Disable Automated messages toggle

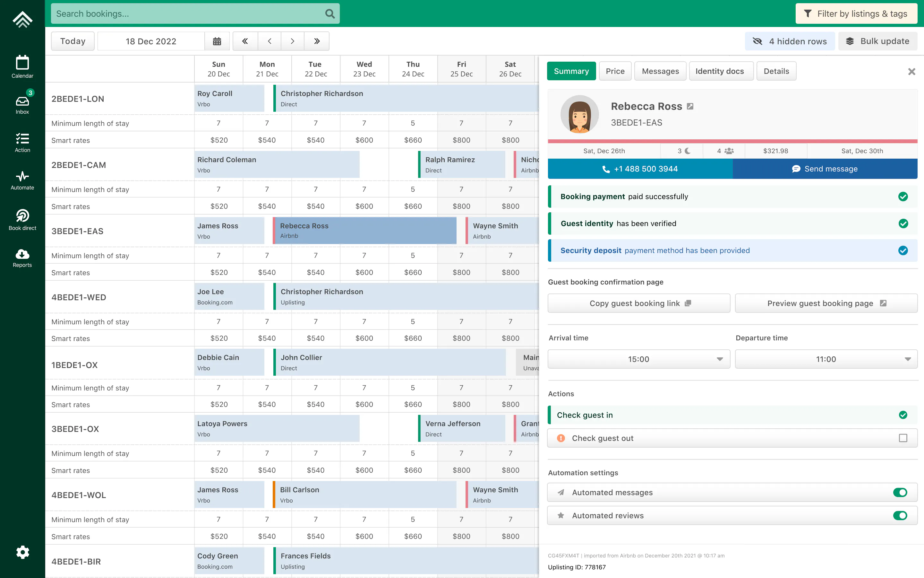(900, 492)
